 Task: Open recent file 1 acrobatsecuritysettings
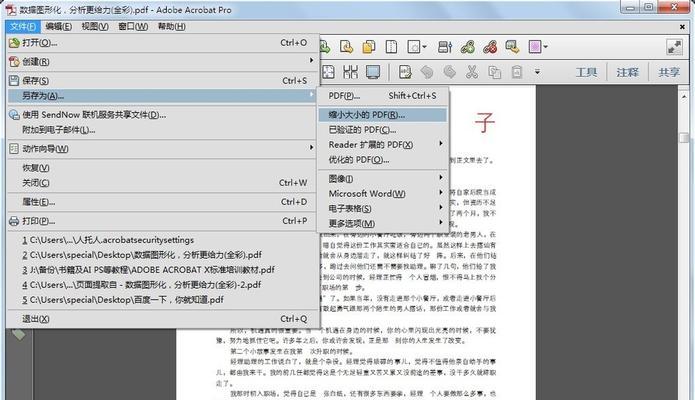tap(162, 240)
